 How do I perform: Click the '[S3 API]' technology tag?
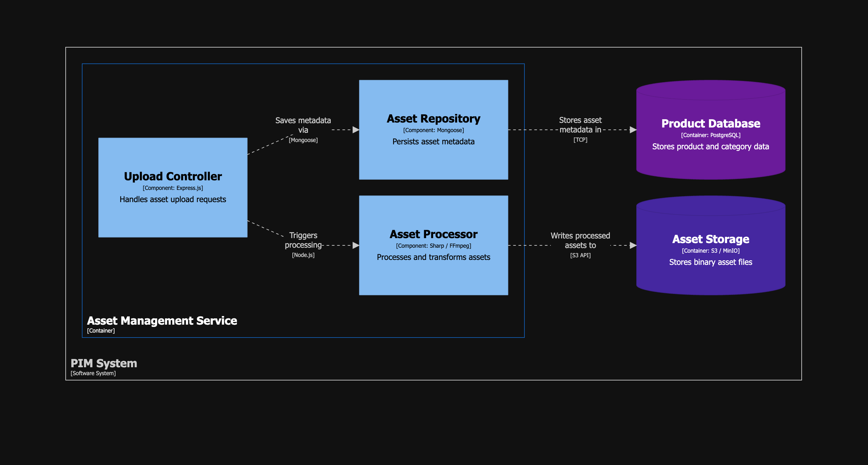580,255
